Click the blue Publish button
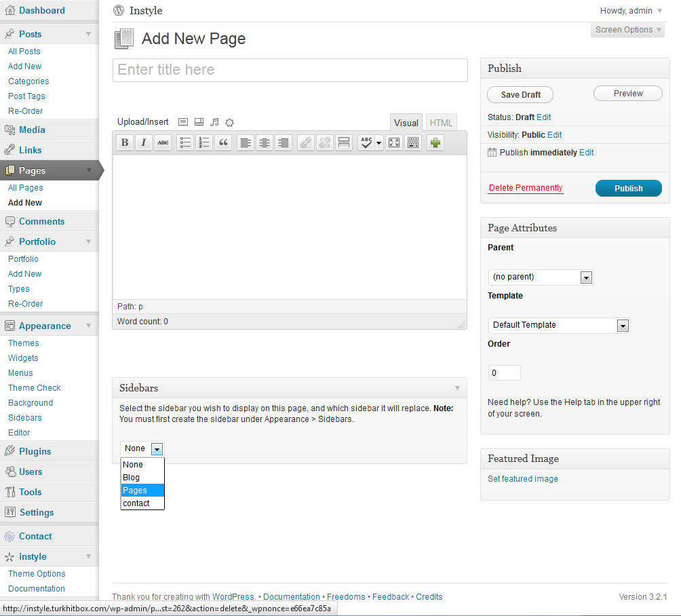The width and height of the screenshot is (681, 616). click(x=629, y=188)
